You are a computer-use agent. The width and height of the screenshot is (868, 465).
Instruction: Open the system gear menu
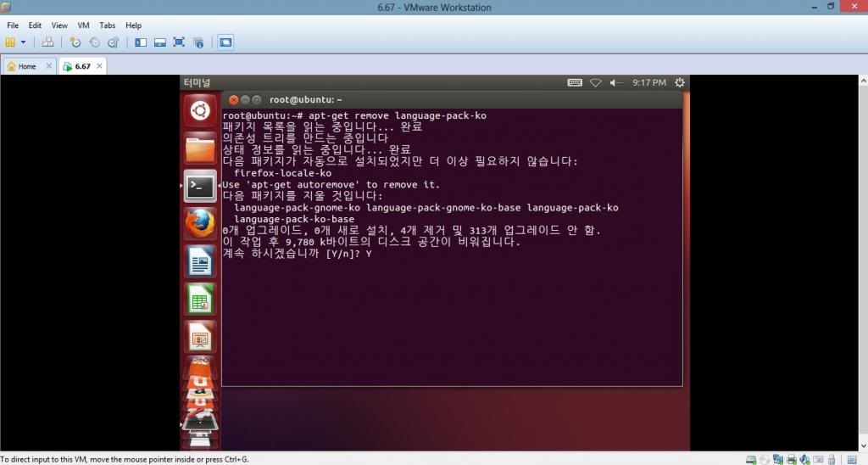[x=680, y=82]
